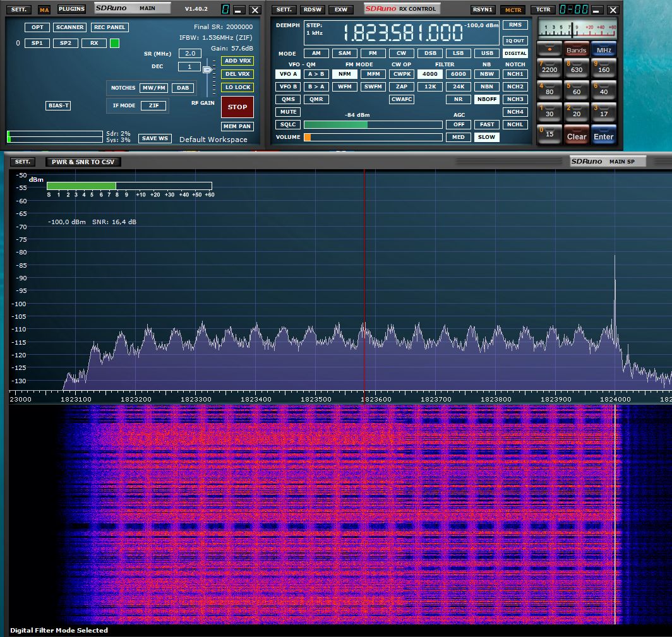Open the DEC decimation selector

click(189, 66)
